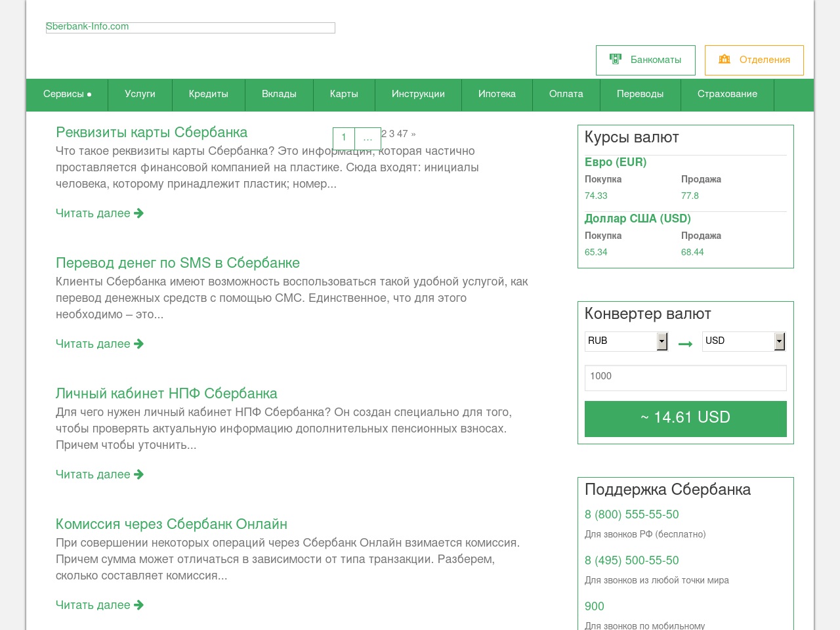This screenshot has height=630, width=840.
Task: Open article Перевод денег по SMS в Сбербанке
Action: coord(178,262)
